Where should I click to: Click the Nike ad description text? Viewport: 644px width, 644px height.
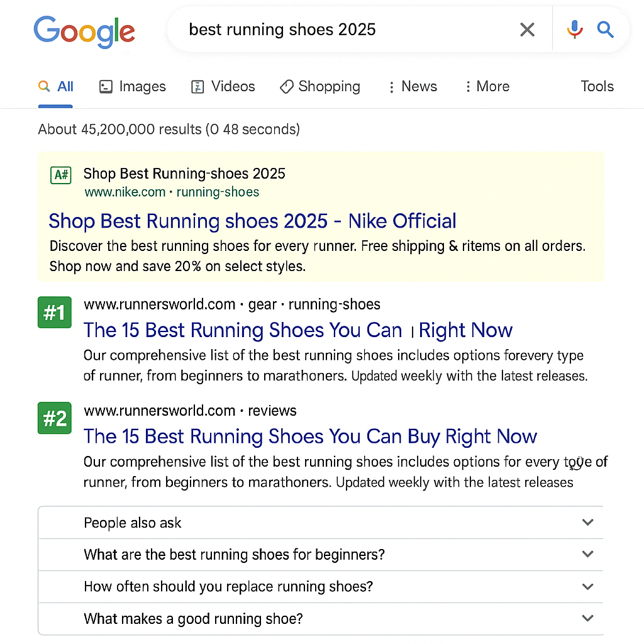click(x=318, y=256)
